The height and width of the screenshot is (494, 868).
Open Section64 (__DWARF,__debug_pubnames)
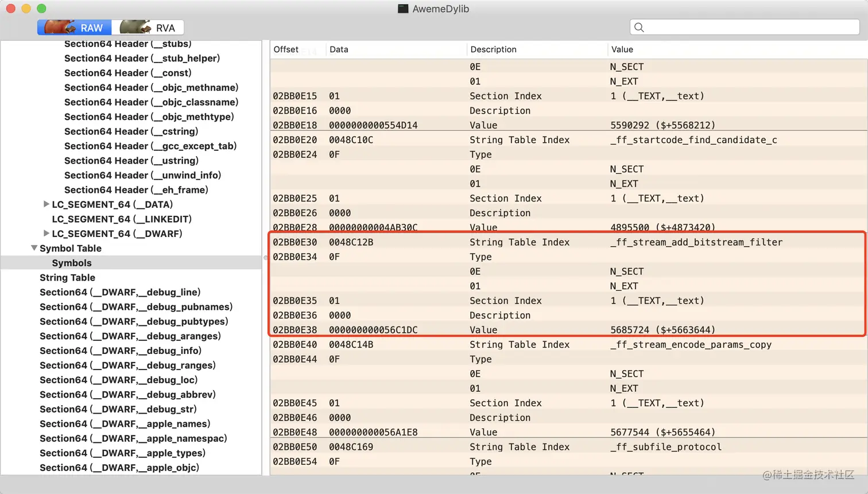pos(136,307)
